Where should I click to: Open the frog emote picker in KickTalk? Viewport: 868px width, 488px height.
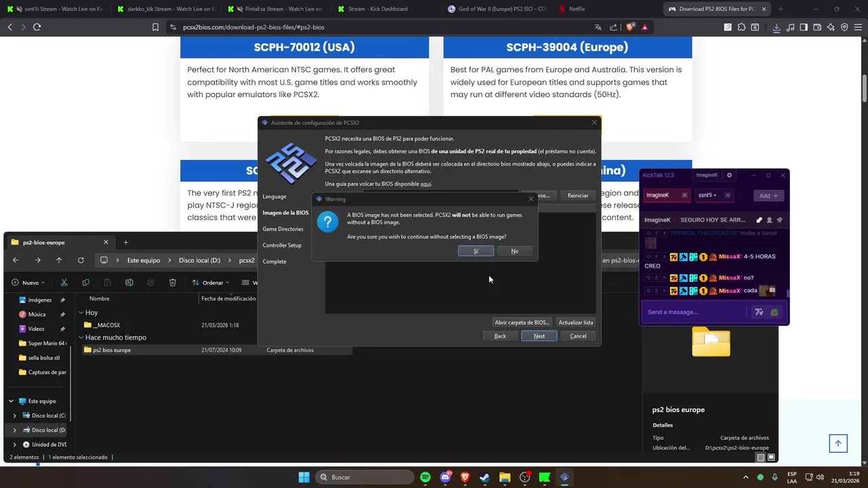tap(774, 312)
